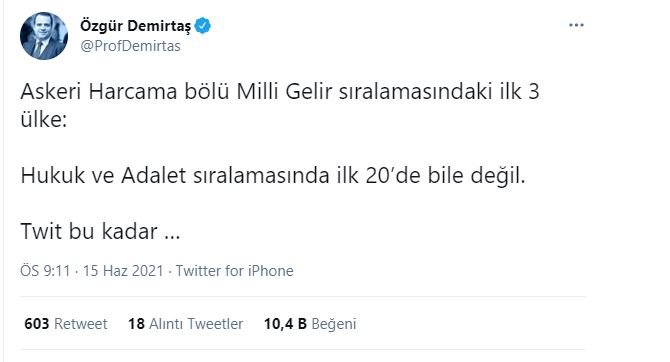Viewport: 670px width, 362px height.
Task: Click the date 15 Haz 2021
Action: coord(123,271)
